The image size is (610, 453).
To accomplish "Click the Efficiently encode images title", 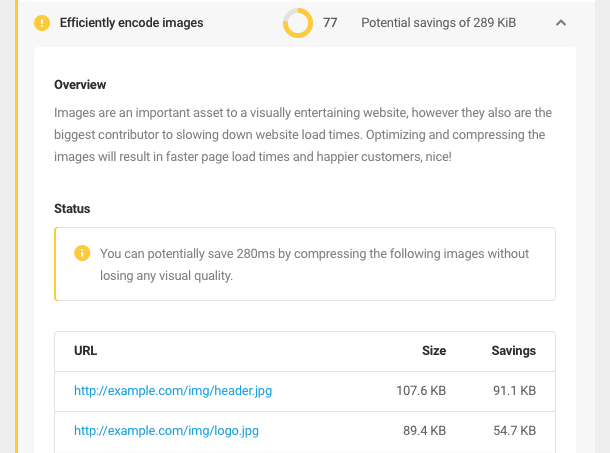I will point(131,23).
